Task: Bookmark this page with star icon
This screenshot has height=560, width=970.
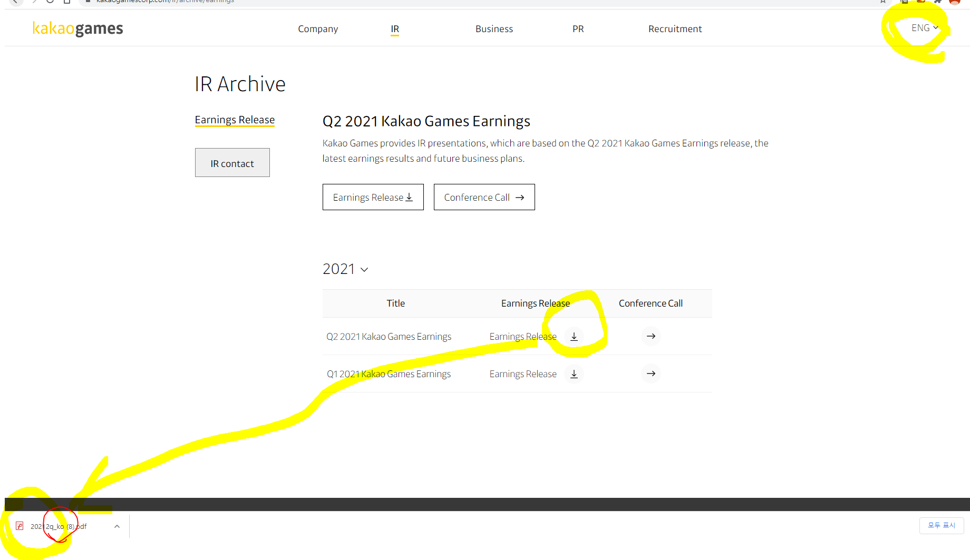Action: (883, 2)
